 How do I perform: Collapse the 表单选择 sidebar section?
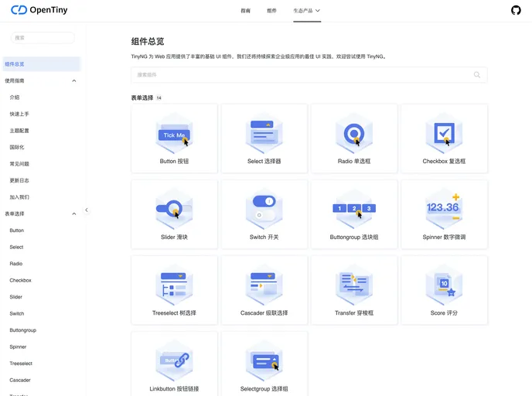(x=74, y=213)
